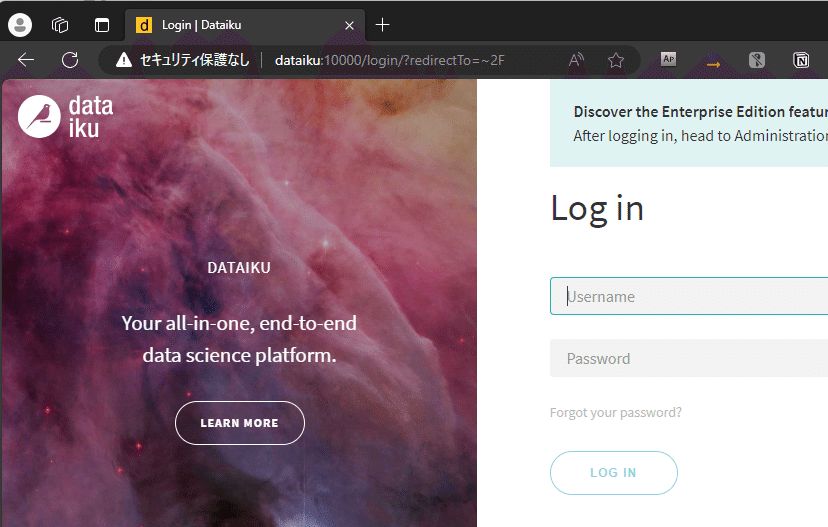Click the dataiku:10000 address bar URL

(x=390, y=60)
